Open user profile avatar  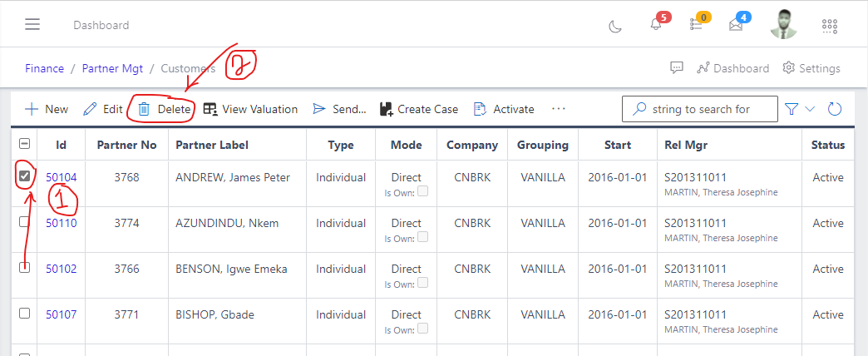pyautogui.click(x=784, y=24)
